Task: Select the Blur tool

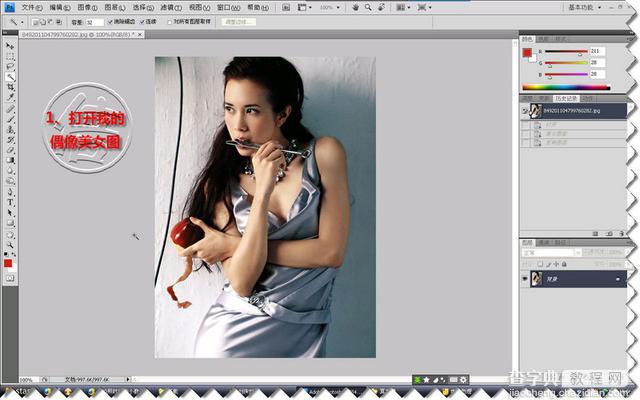Action: [10, 171]
